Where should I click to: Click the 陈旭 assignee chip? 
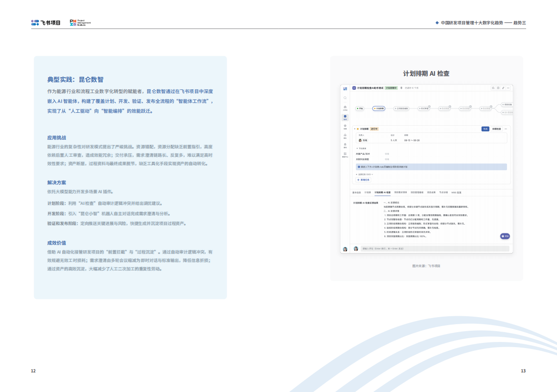coord(363,140)
